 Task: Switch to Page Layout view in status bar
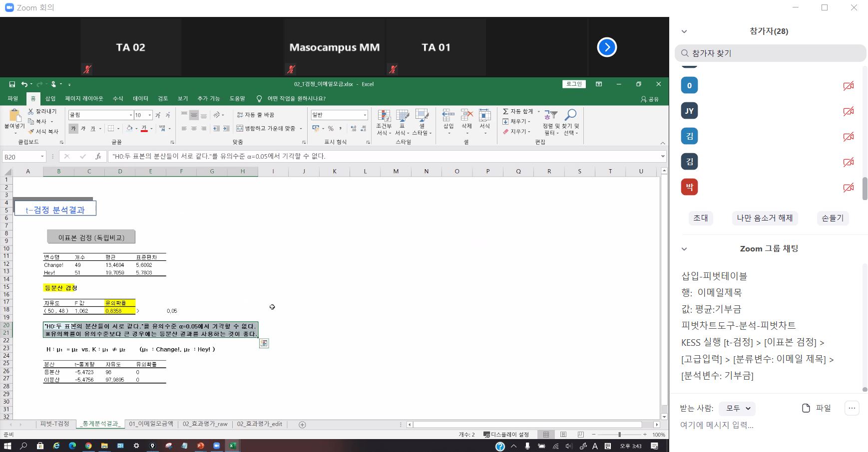click(x=563, y=435)
